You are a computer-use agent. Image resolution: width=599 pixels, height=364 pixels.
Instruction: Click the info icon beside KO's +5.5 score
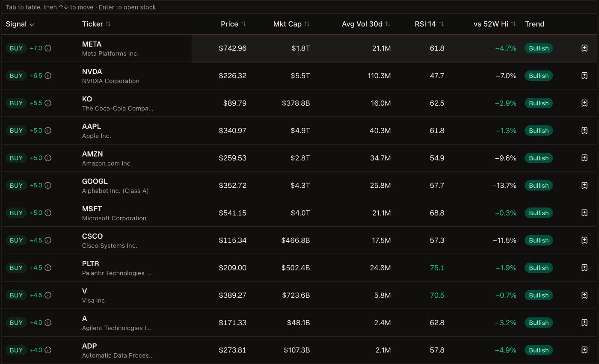[48, 103]
